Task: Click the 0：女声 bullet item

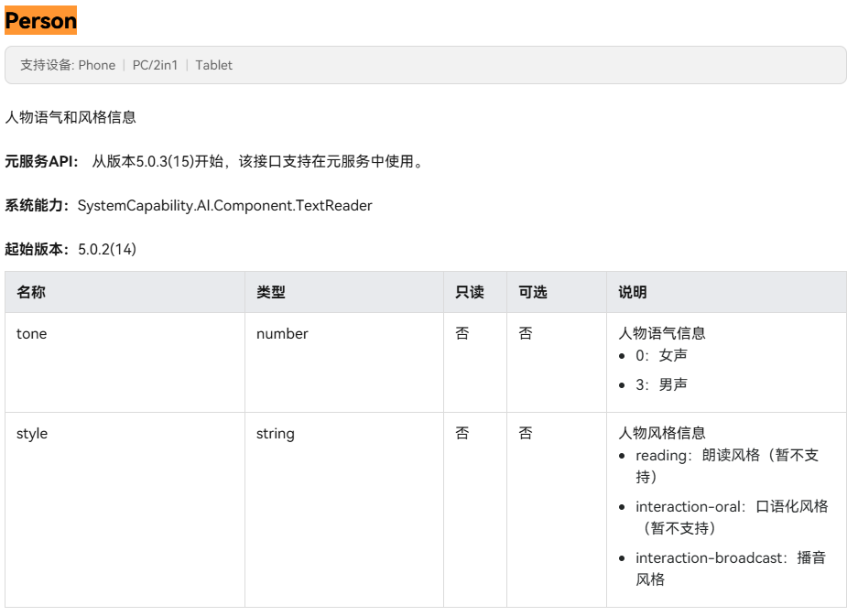Action: tap(661, 355)
